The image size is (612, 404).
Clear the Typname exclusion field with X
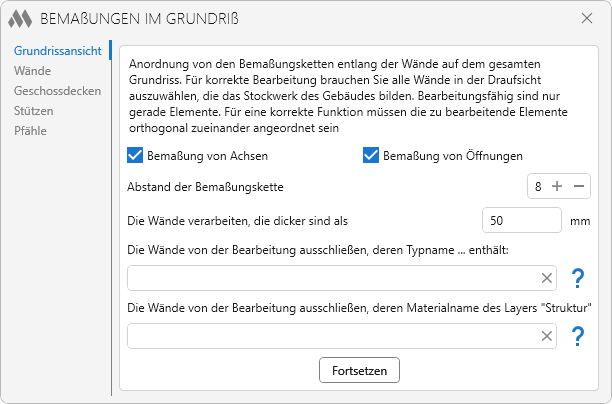click(547, 278)
